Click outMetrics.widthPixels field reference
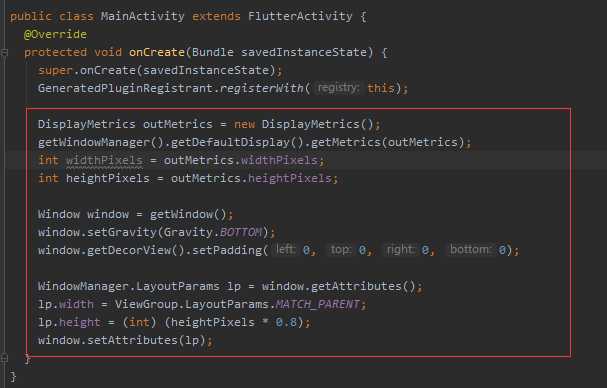 click(241, 160)
